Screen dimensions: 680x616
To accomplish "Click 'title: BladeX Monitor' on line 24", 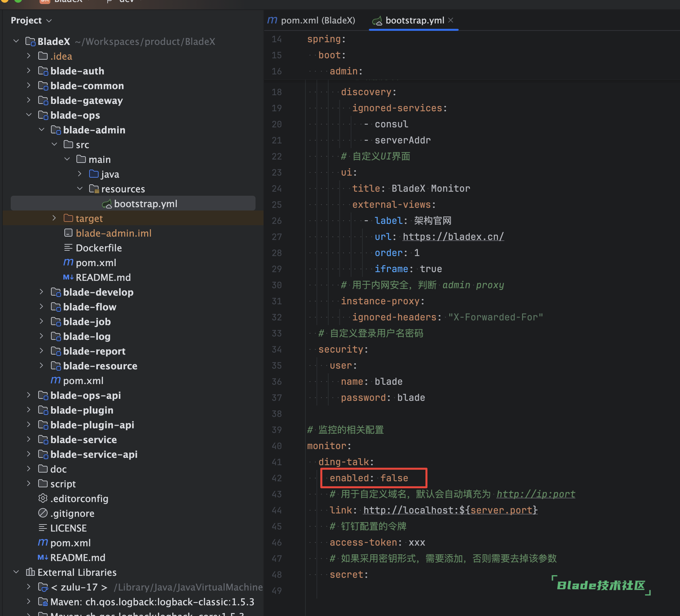I will pos(411,188).
